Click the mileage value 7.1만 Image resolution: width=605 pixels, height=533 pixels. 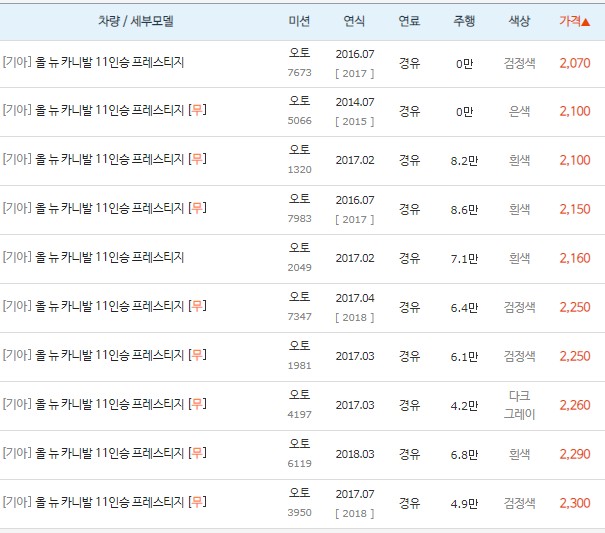click(x=464, y=259)
